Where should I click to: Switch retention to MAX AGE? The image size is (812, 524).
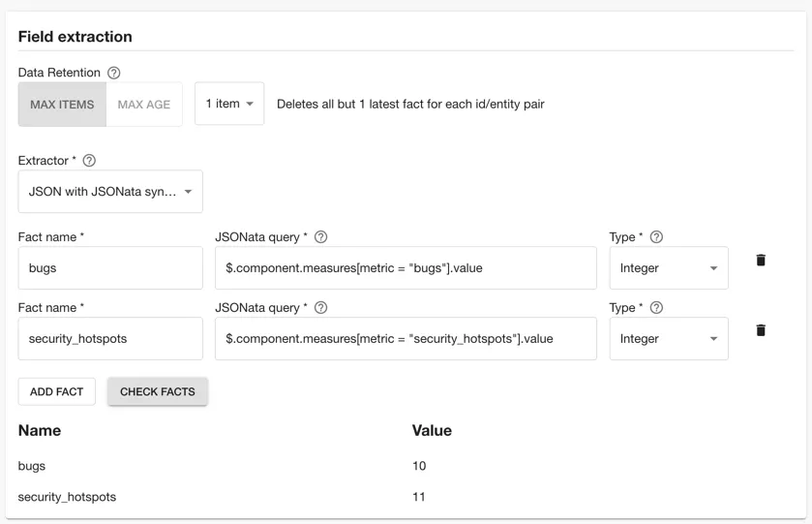tap(144, 105)
